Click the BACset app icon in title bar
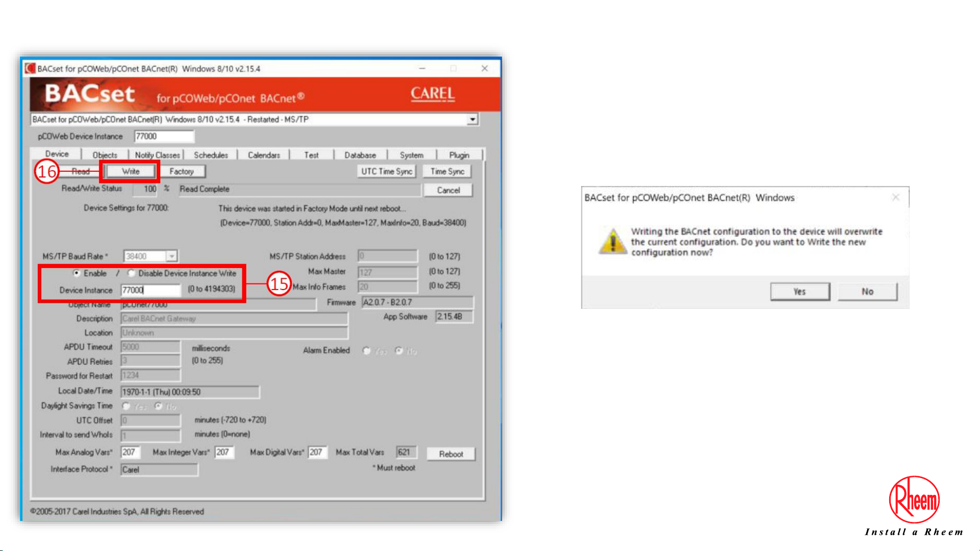Image resolution: width=980 pixels, height=551 pixels. (x=30, y=68)
